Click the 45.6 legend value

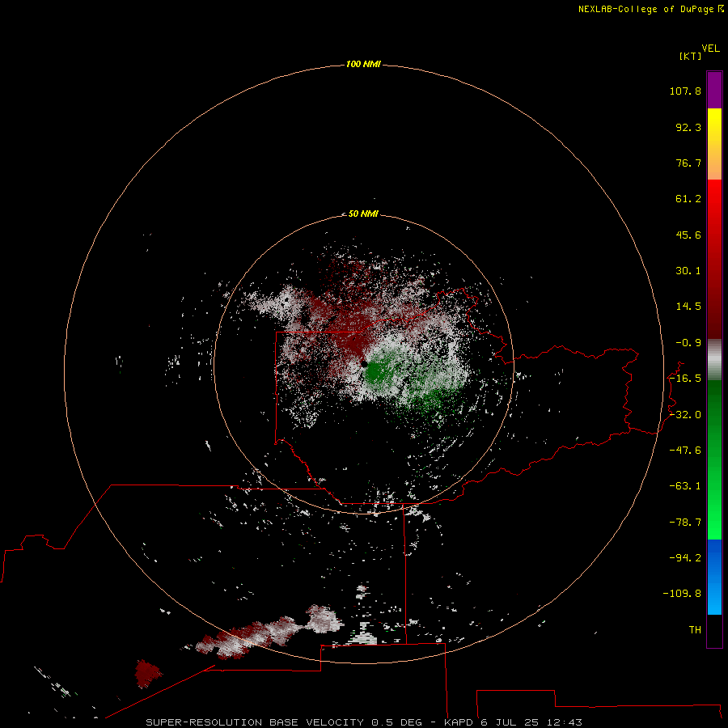point(688,235)
